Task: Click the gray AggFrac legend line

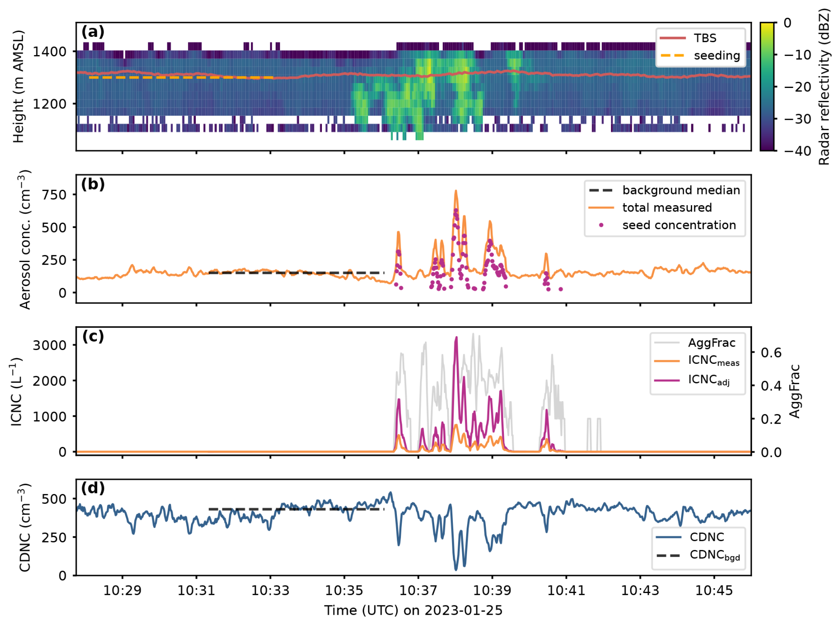Action: pos(666,343)
